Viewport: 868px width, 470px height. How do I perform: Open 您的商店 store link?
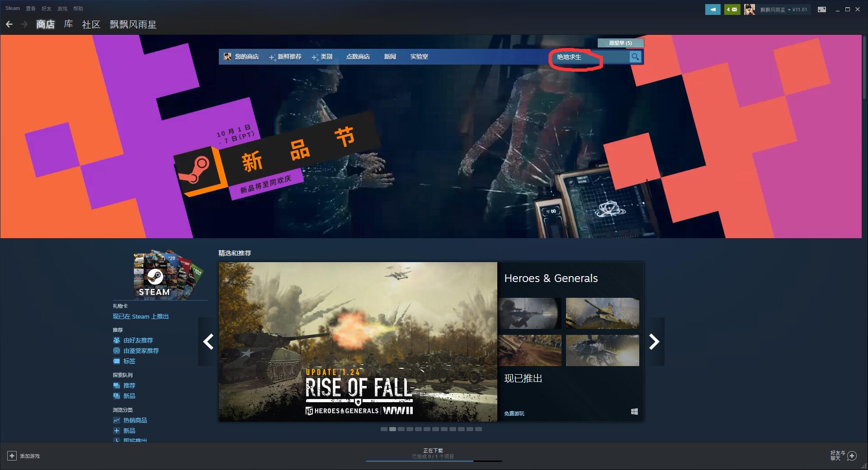(x=247, y=56)
